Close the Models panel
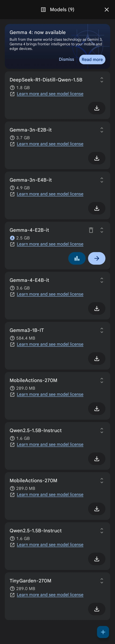 point(106,9)
